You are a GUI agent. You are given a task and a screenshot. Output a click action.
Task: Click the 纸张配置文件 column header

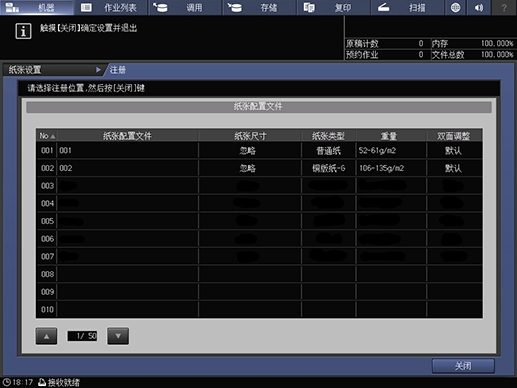coord(127,136)
